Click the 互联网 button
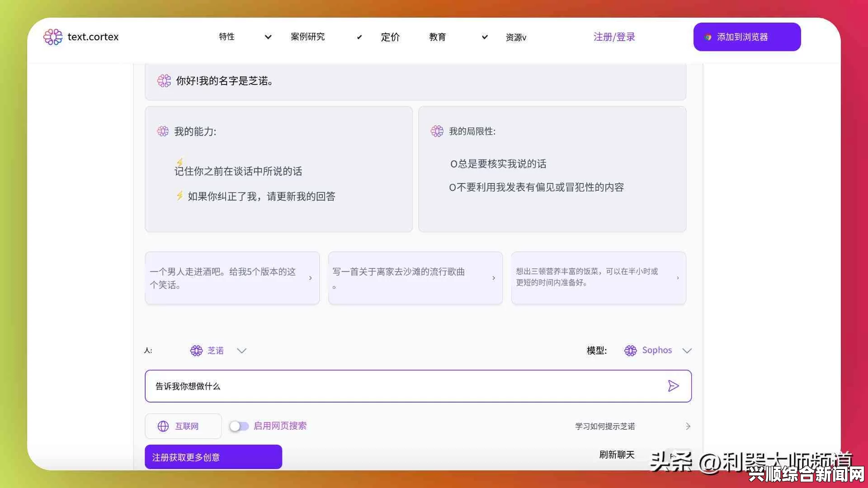This screenshot has width=868, height=488. pyautogui.click(x=183, y=426)
